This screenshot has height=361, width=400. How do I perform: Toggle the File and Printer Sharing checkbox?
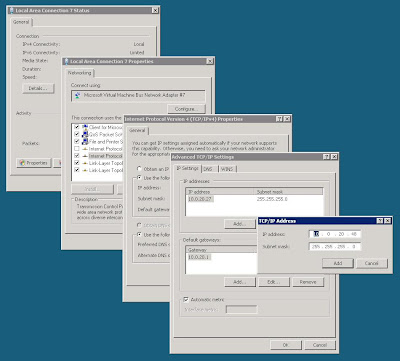click(x=77, y=142)
